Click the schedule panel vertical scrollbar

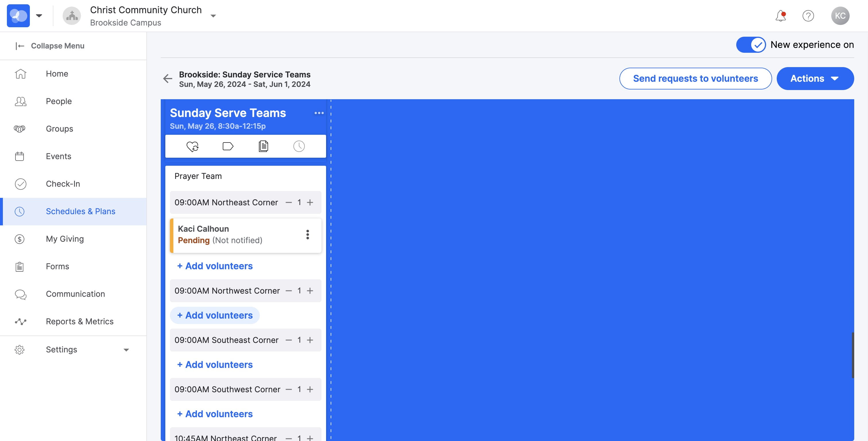point(852,355)
